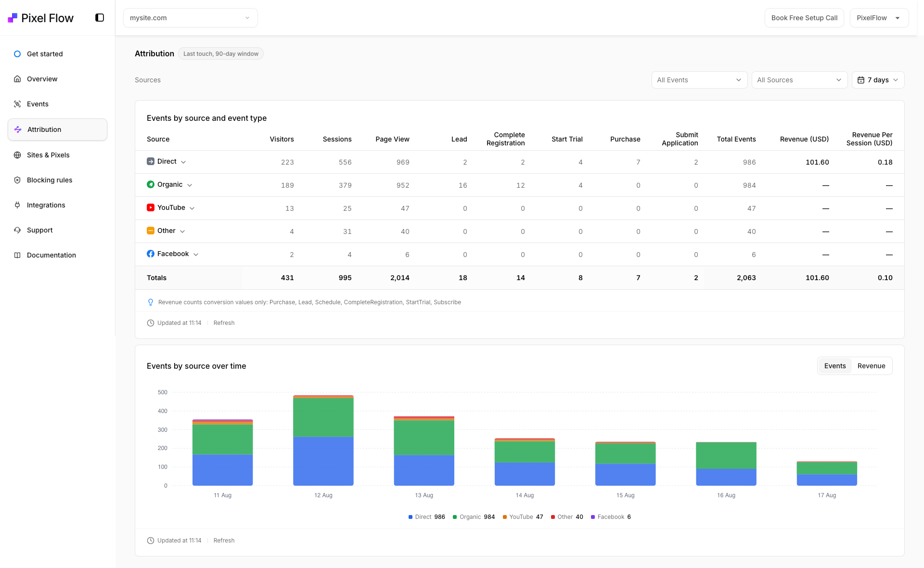
Task: Click the Pixel Flow logo icon
Action: point(13,18)
